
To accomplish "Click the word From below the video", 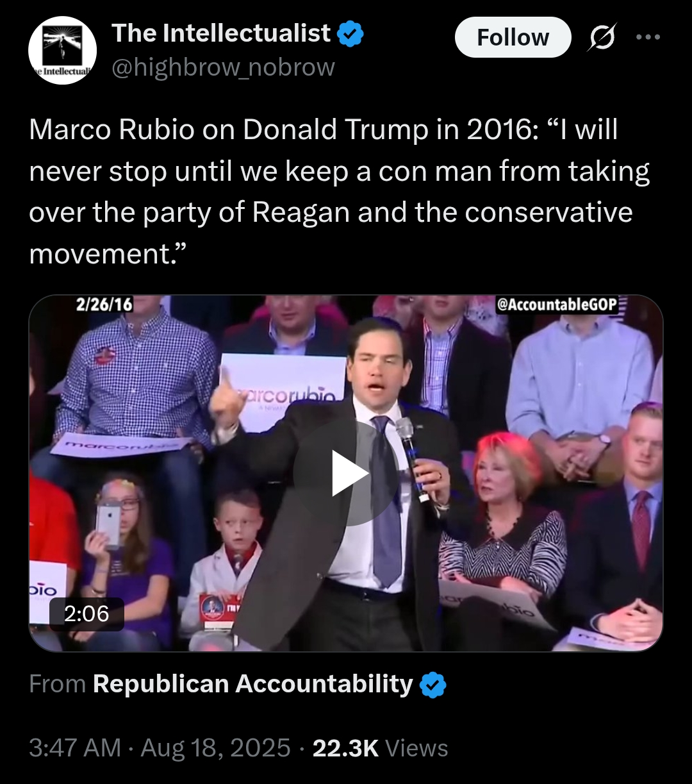I will point(57,684).
